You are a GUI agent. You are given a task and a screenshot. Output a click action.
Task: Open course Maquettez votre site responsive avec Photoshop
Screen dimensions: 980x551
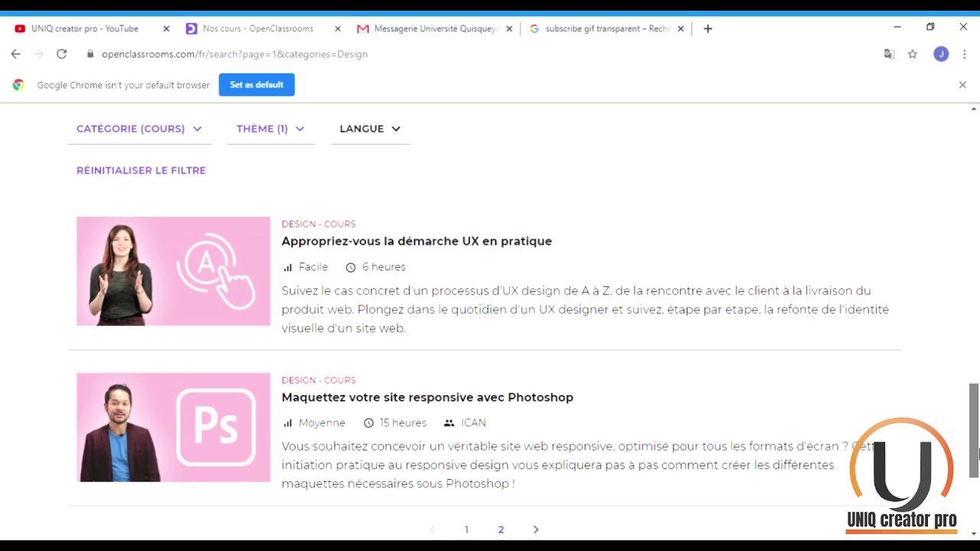click(x=427, y=397)
